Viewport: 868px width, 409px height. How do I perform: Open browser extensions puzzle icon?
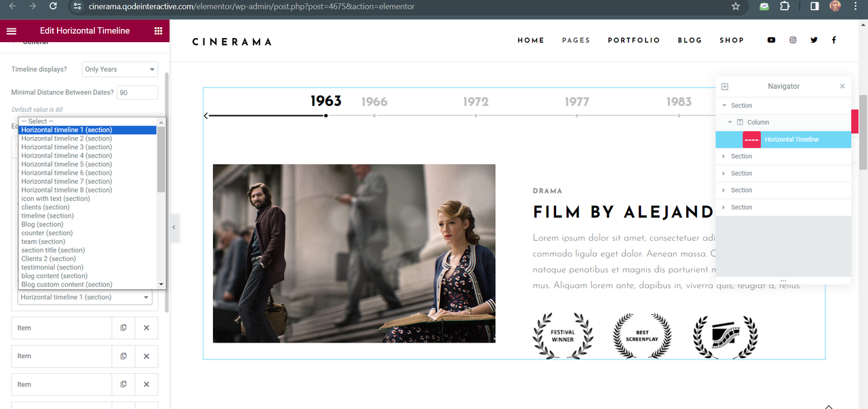pos(785,6)
